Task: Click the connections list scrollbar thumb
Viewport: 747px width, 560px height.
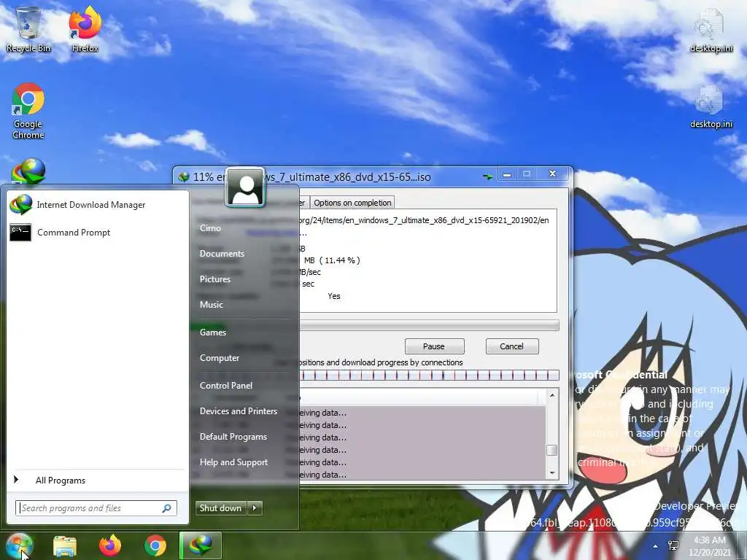Action: (x=552, y=451)
